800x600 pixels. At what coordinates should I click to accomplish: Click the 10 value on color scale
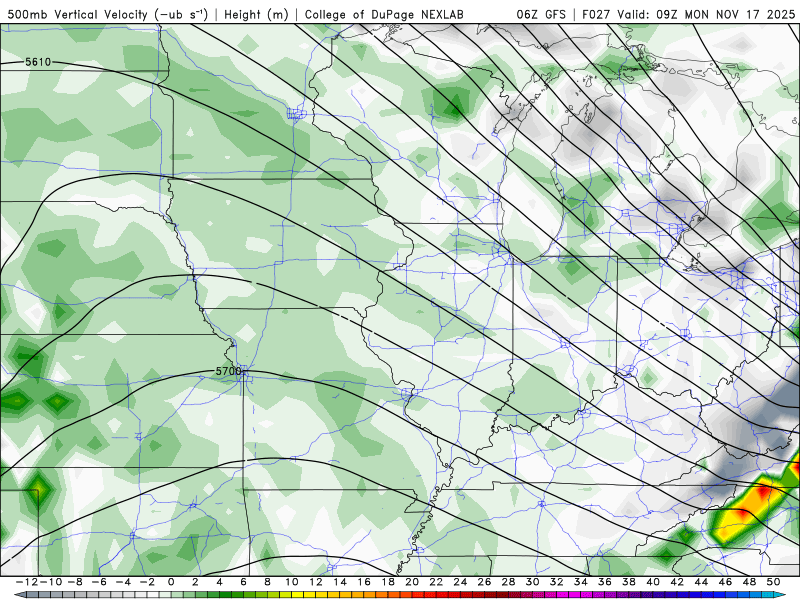point(291,582)
